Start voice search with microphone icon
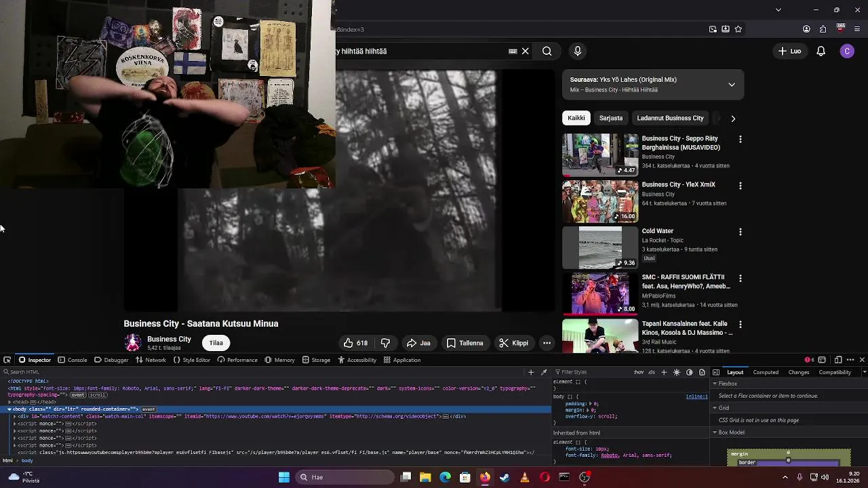The image size is (868, 488). [578, 51]
